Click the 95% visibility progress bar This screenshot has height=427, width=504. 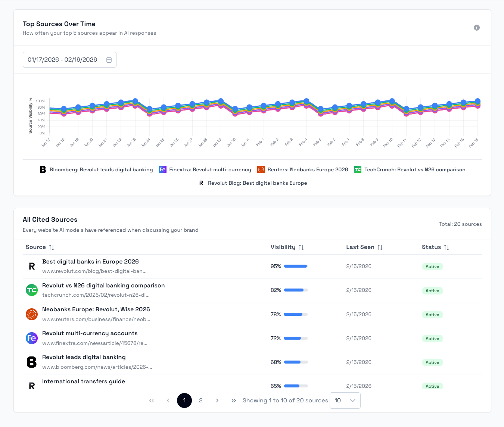[295, 266]
